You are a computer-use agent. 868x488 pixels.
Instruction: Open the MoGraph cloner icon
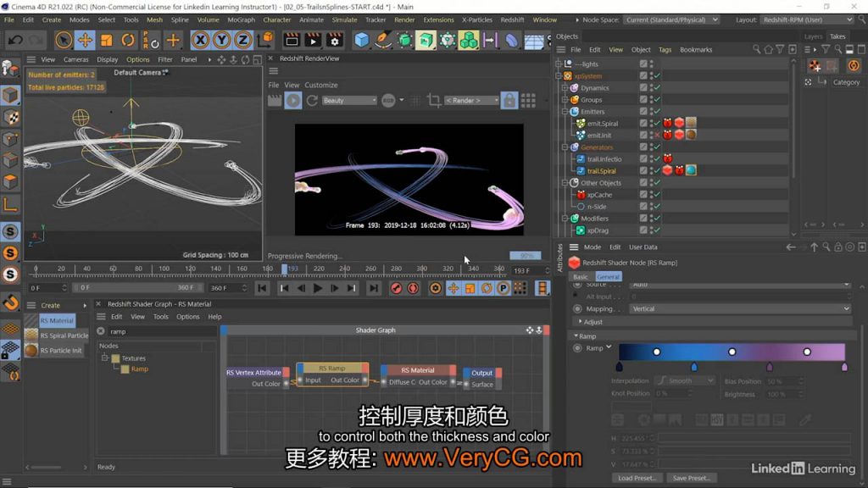pos(468,40)
